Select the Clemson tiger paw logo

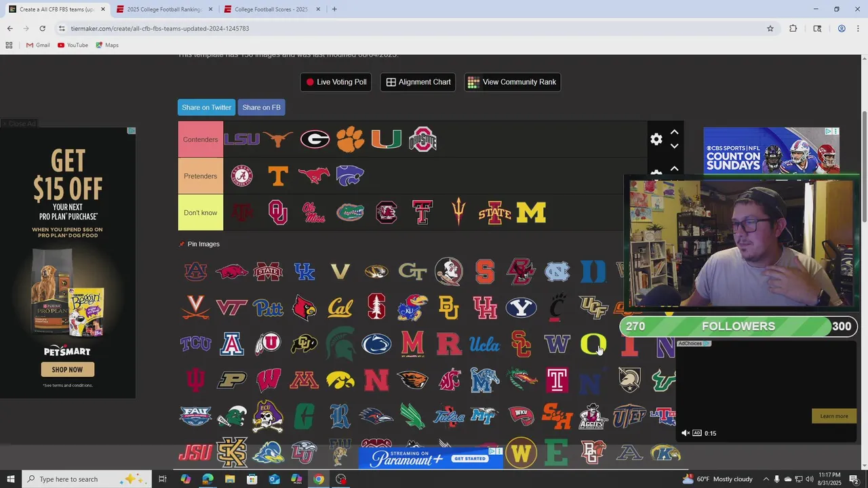(x=351, y=140)
